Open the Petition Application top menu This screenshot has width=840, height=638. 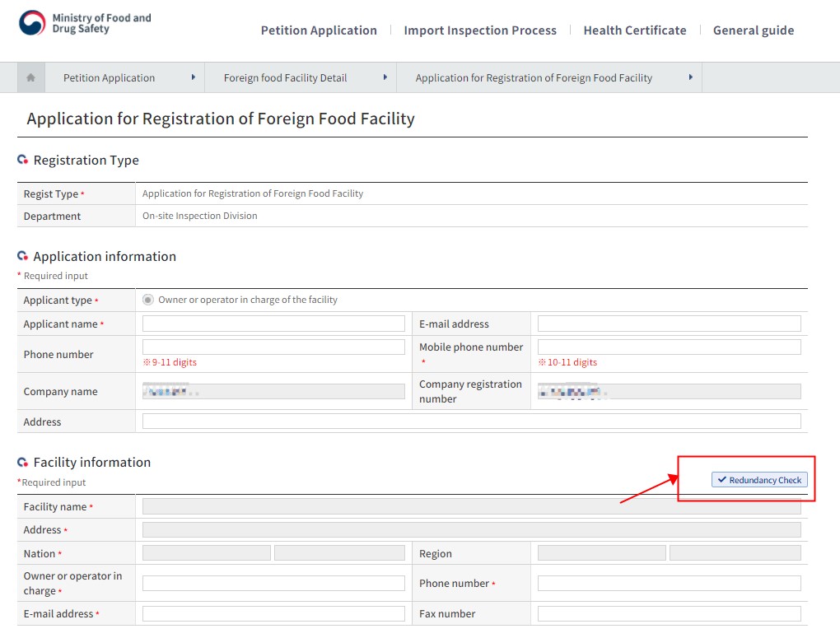[x=319, y=30]
